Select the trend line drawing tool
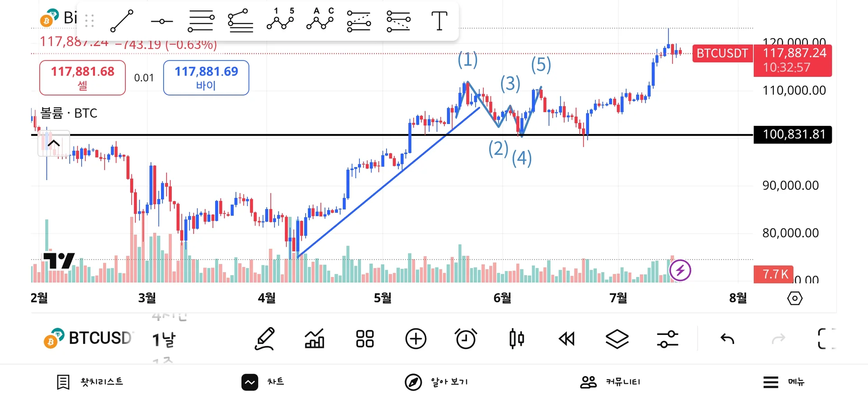The height and width of the screenshot is (401, 868). (122, 21)
